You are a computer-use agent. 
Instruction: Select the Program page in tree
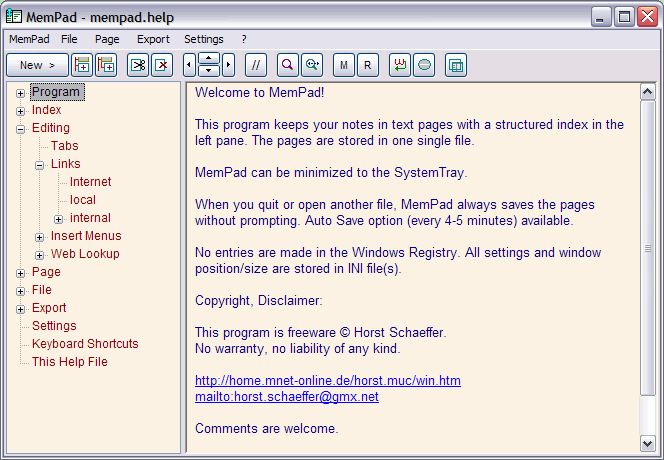pyautogui.click(x=56, y=92)
